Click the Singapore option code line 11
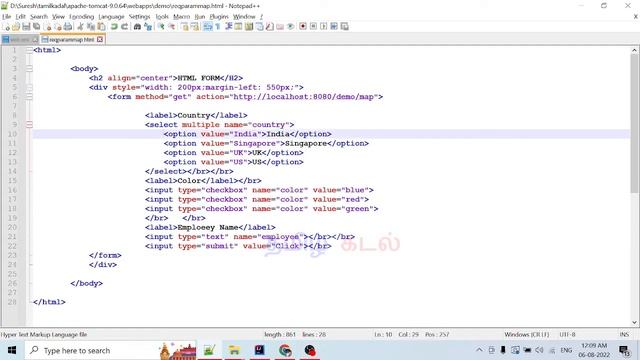Image resolution: width=640 pixels, height=360 pixels. 266,144
